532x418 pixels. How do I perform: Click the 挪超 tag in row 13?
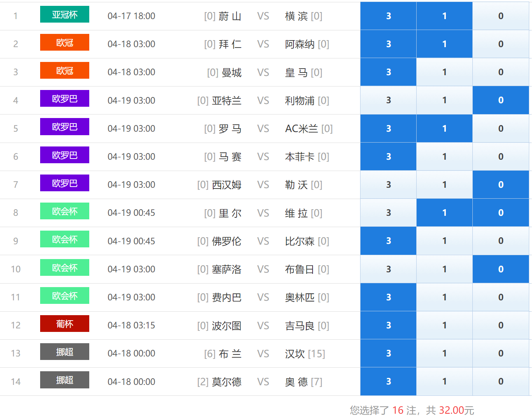[65, 352]
